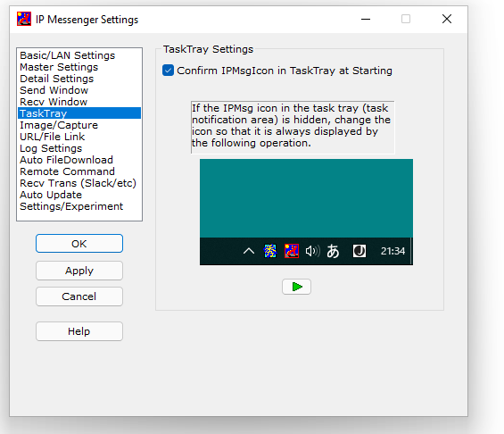The height and width of the screenshot is (434, 504).
Task: Uncheck Confirm IPMsgIcon in TaskTray at Starting
Action: (x=168, y=71)
